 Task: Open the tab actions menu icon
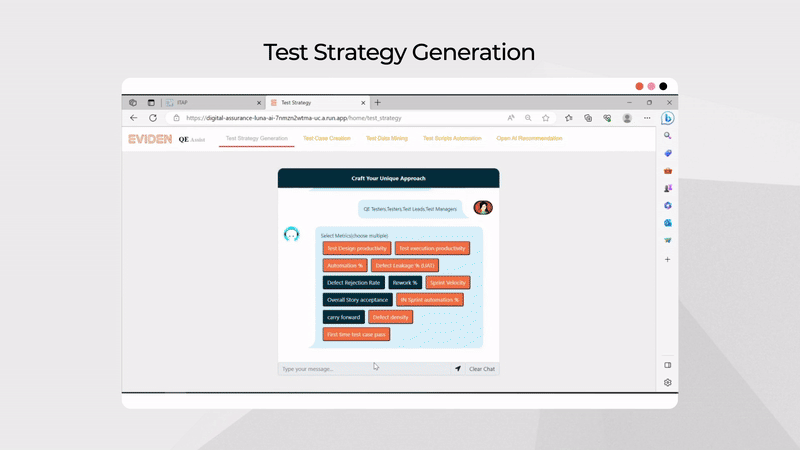[151, 103]
